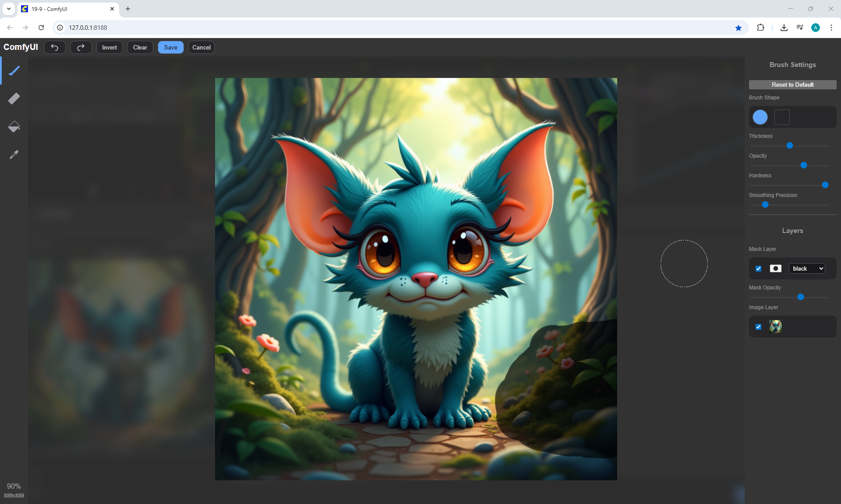
Task: Select the Brush tool in sidebar
Action: [x=14, y=70]
